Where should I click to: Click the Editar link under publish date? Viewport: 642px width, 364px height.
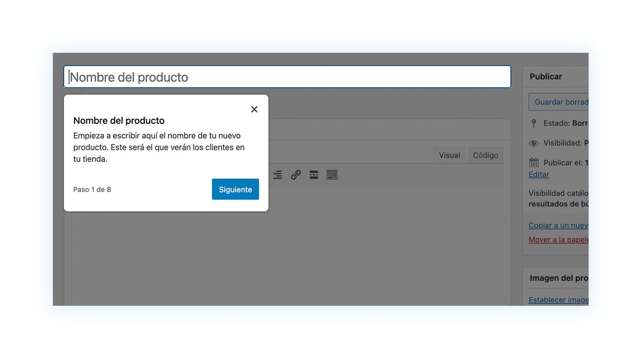pyautogui.click(x=539, y=175)
